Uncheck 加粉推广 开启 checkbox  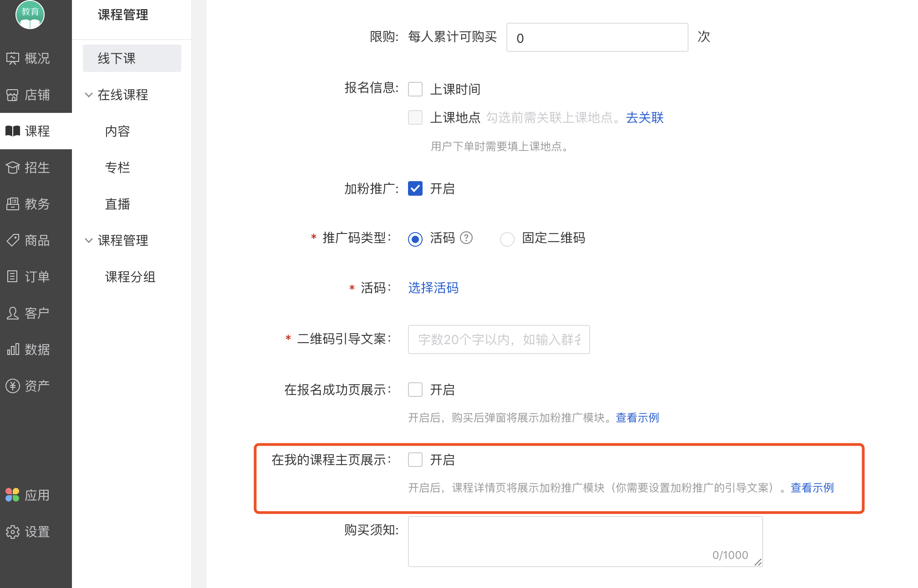(415, 188)
